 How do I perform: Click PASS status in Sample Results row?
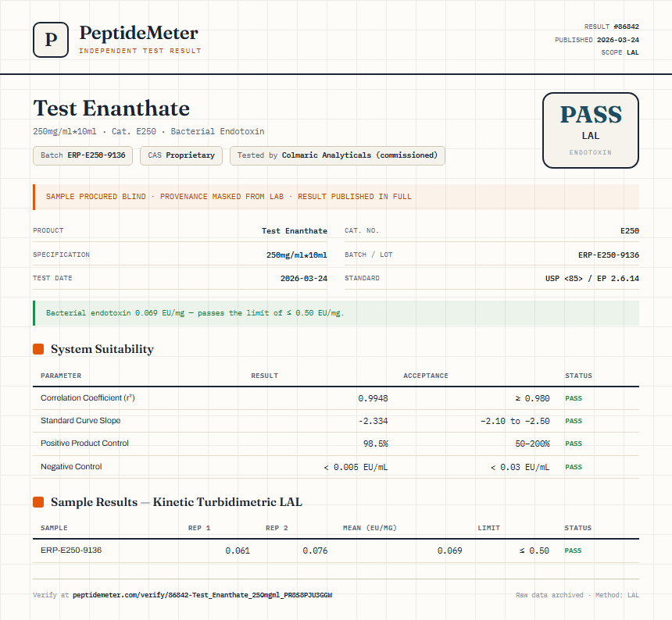point(573,551)
